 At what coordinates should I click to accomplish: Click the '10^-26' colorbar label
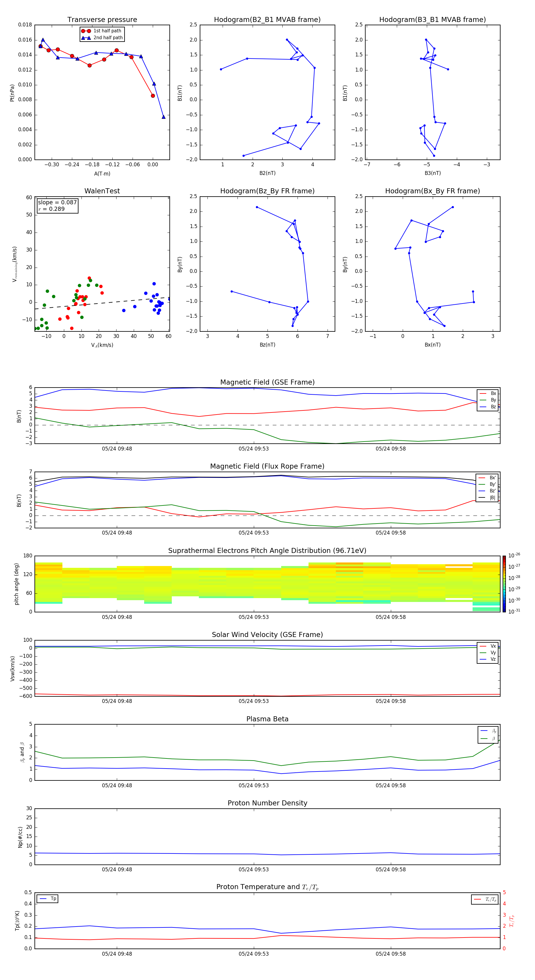[x=514, y=555]
